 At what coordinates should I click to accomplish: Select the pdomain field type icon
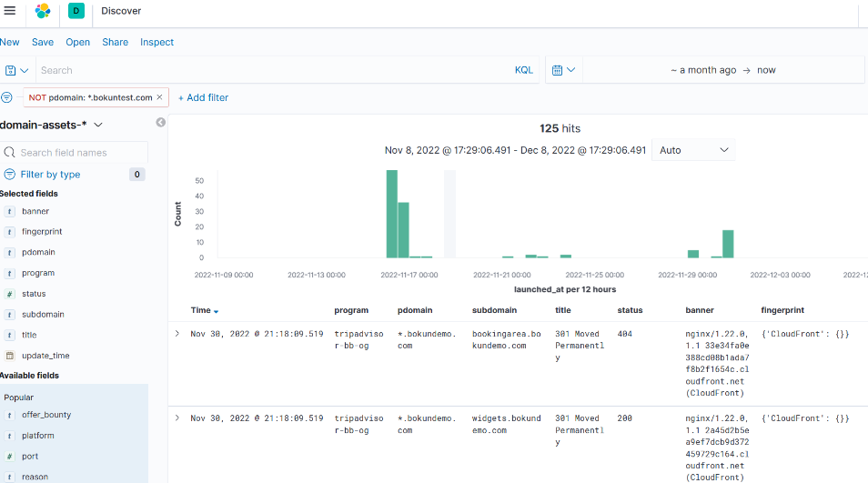(x=9, y=252)
